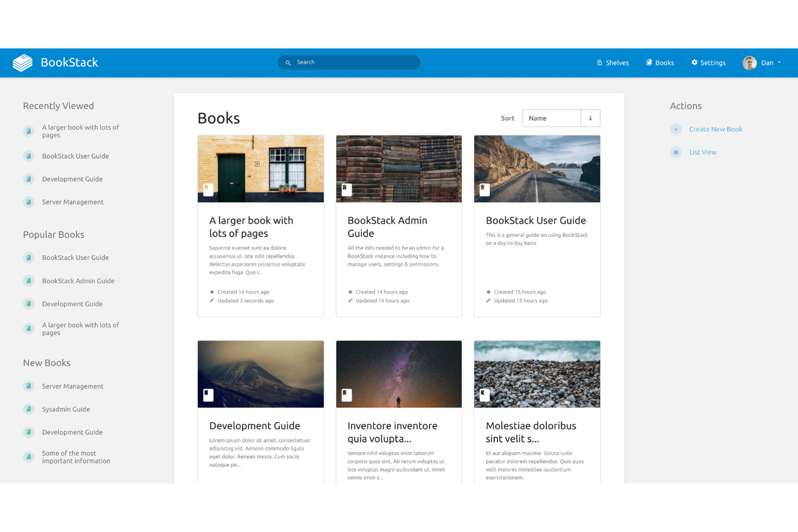Click bookmark icon on Molestiae doloribus cover
This screenshot has height=532, width=798.
point(485,395)
